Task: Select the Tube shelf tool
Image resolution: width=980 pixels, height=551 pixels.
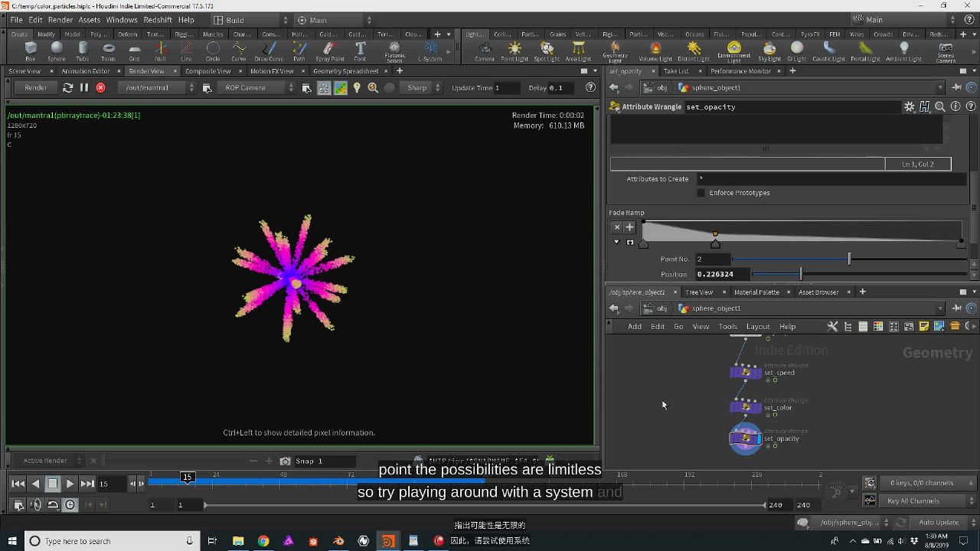Action: click(82, 51)
